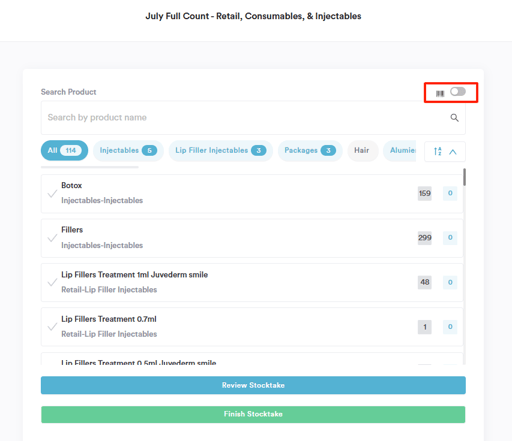Toggle the barcode scanner switch
Viewport: 512px width, 441px height.
click(x=458, y=91)
